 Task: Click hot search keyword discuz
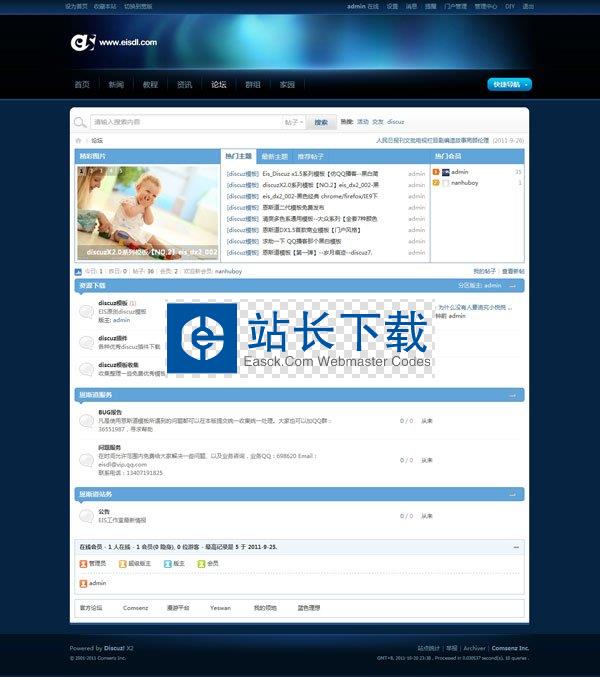coord(395,122)
